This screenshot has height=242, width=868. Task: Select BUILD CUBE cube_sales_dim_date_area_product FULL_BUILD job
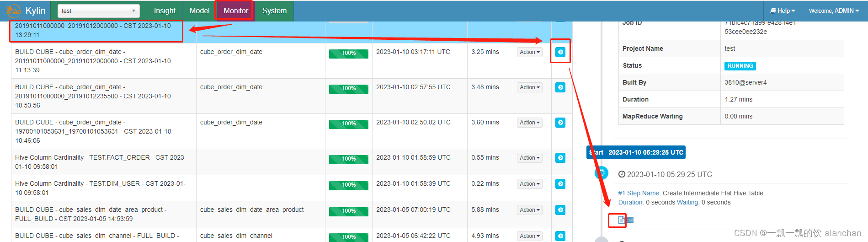[91, 214]
